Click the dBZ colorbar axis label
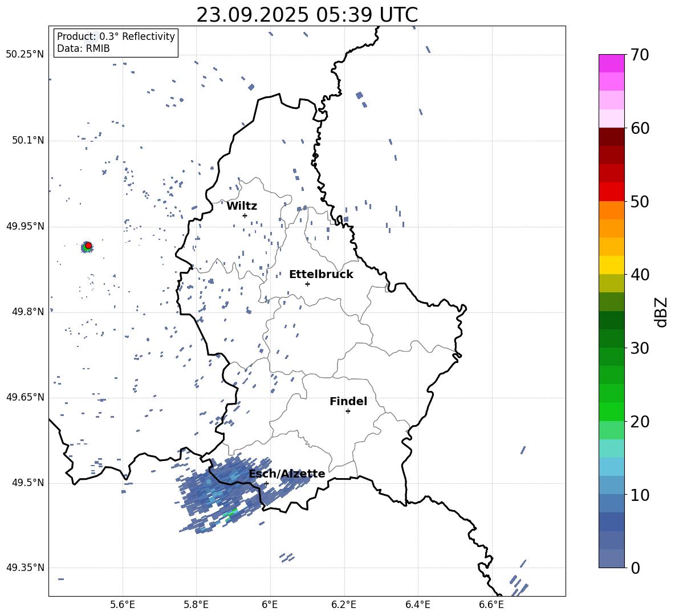Image resolution: width=675 pixels, height=616 pixels. 661,312
